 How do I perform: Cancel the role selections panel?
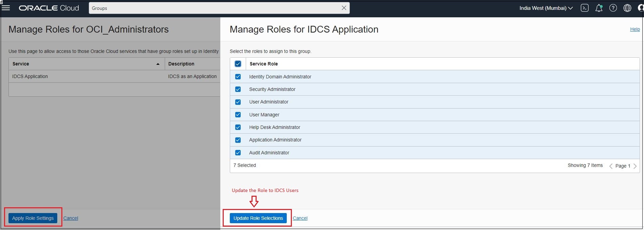300,218
